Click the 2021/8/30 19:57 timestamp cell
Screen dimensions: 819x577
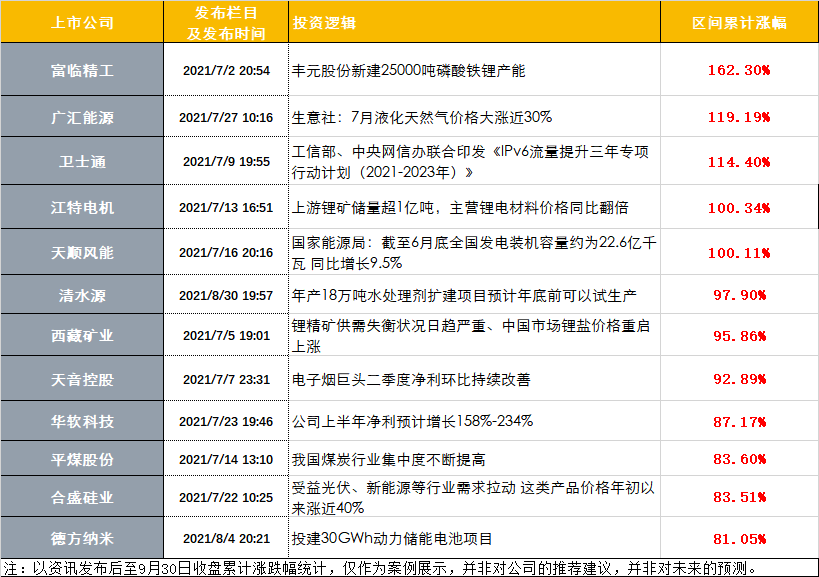tap(226, 295)
